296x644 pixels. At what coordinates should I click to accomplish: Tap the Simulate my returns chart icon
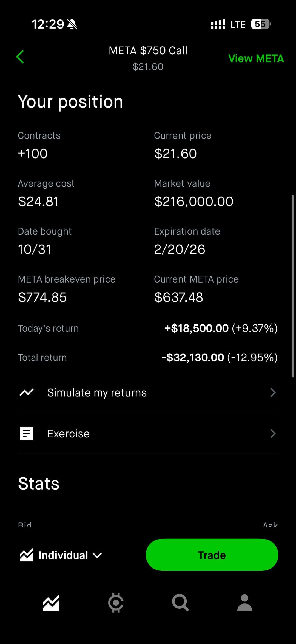point(27,392)
